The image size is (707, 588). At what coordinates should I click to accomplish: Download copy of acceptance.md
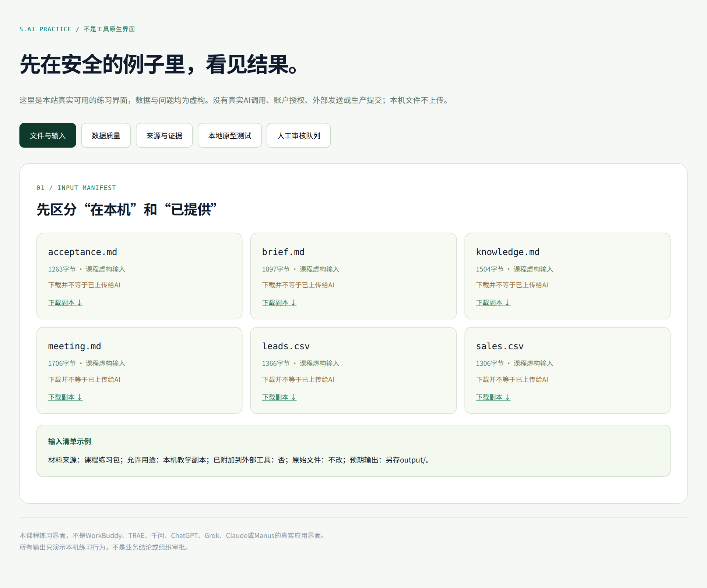[x=65, y=303]
